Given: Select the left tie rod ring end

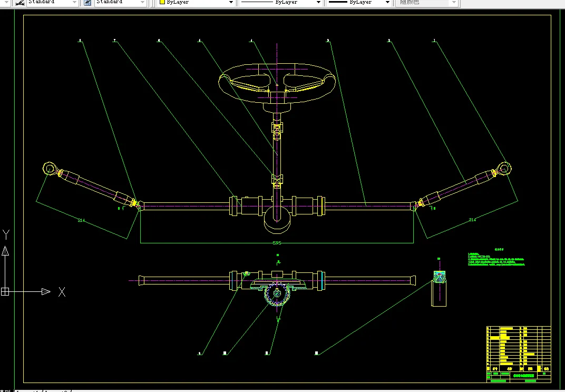Looking at the screenshot, I should (x=50, y=169).
